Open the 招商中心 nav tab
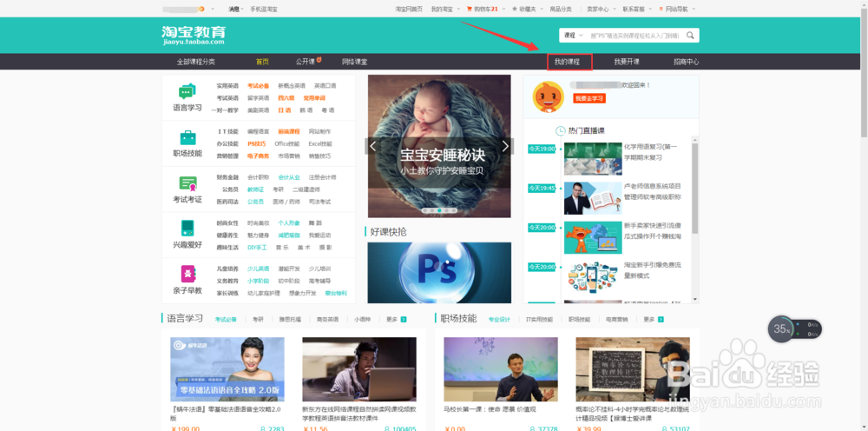The image size is (868, 431). (686, 62)
